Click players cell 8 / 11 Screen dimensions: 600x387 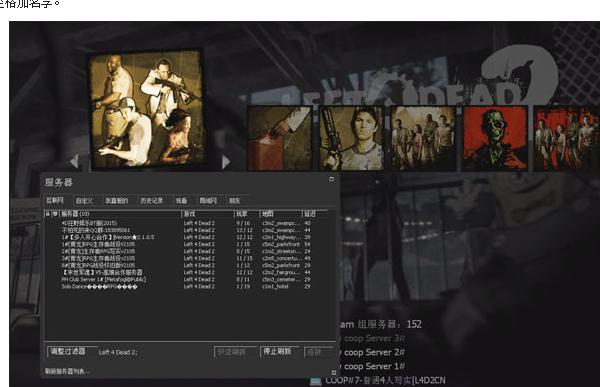pyautogui.click(x=243, y=279)
